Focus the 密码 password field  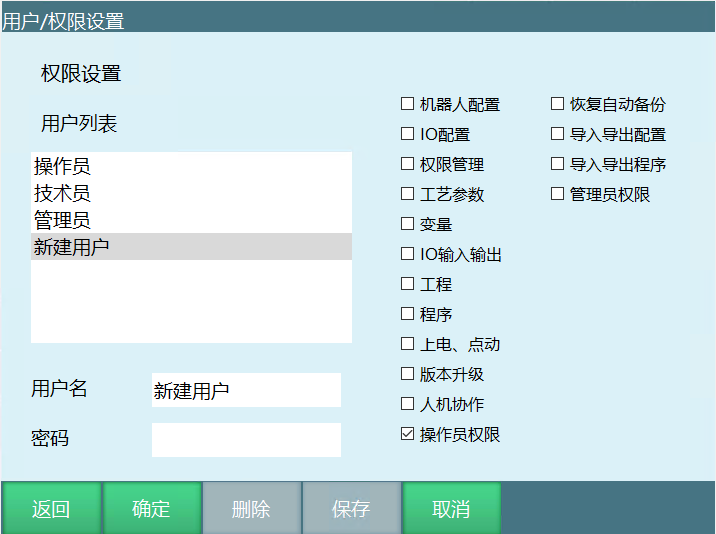coord(246,440)
